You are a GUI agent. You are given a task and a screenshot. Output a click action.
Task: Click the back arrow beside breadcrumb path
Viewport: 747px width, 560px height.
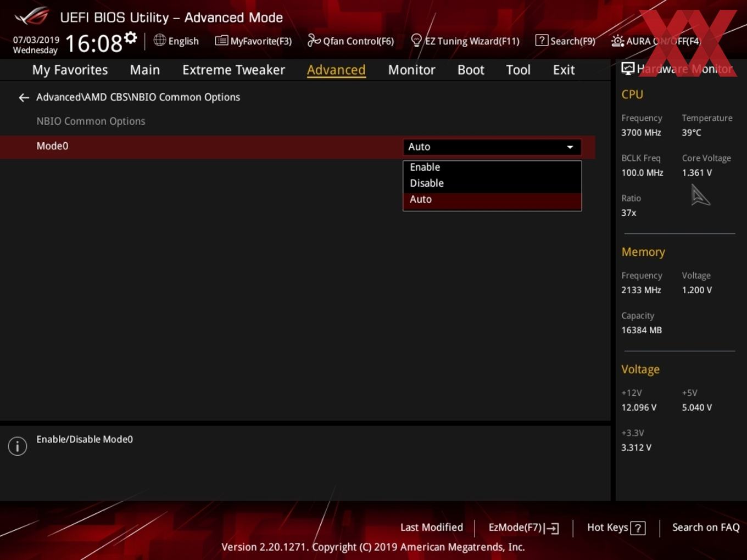24,98
